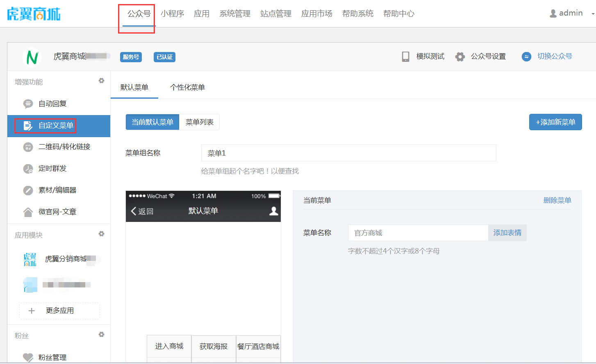Open 帮助中心 in the top menu
596x364 pixels.
(x=399, y=14)
